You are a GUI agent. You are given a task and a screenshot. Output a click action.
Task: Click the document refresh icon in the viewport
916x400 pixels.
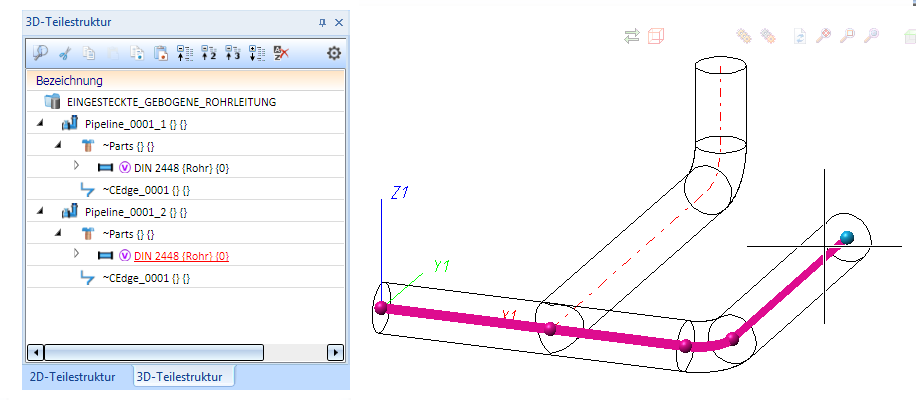click(x=799, y=36)
